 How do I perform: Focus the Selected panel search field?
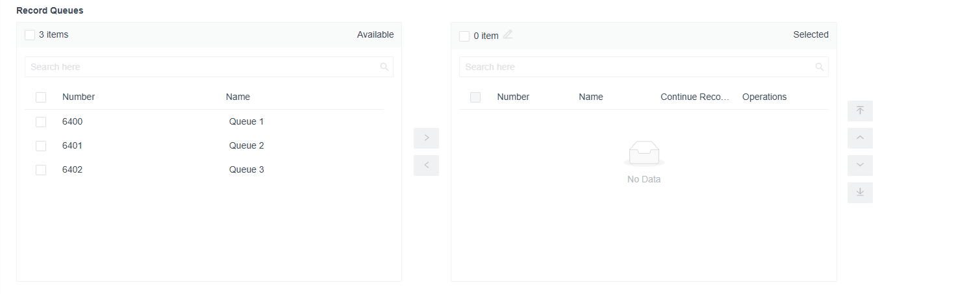[x=644, y=67]
